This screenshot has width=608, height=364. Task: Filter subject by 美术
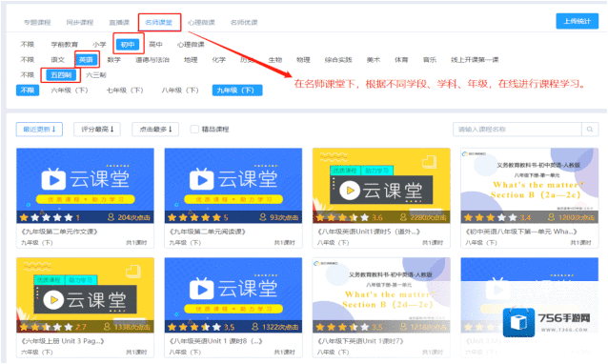pyautogui.click(x=374, y=60)
